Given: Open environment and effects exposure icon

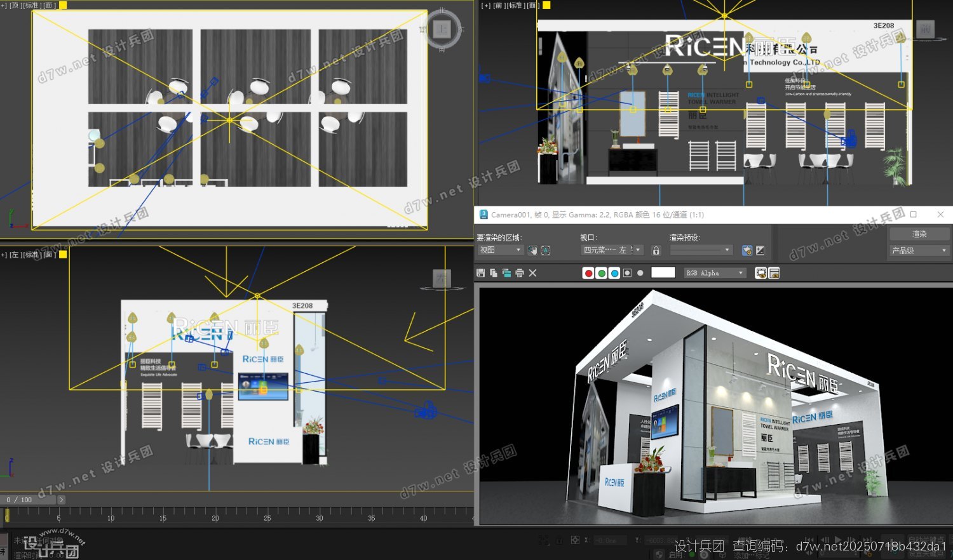Looking at the screenshot, I should pyautogui.click(x=760, y=250).
